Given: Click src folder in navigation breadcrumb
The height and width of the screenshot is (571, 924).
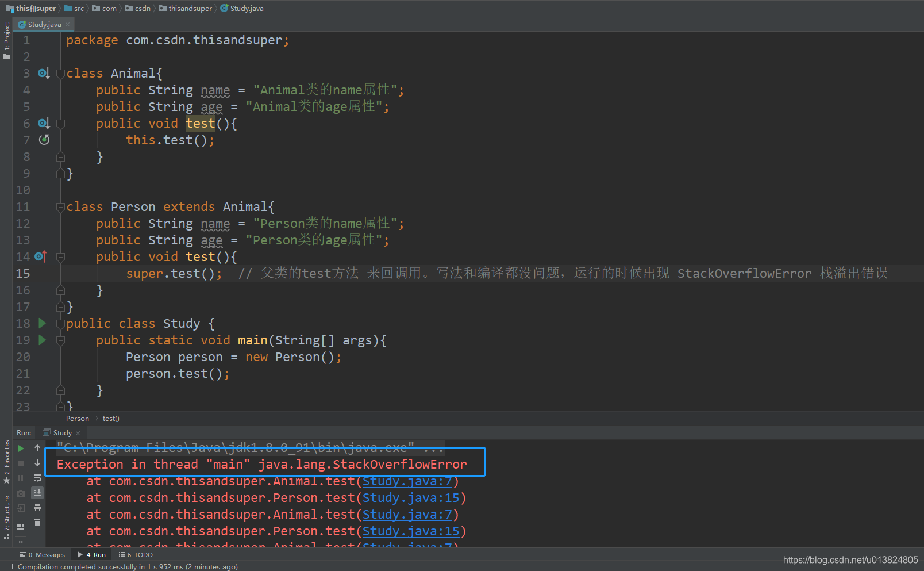Looking at the screenshot, I should [74, 8].
